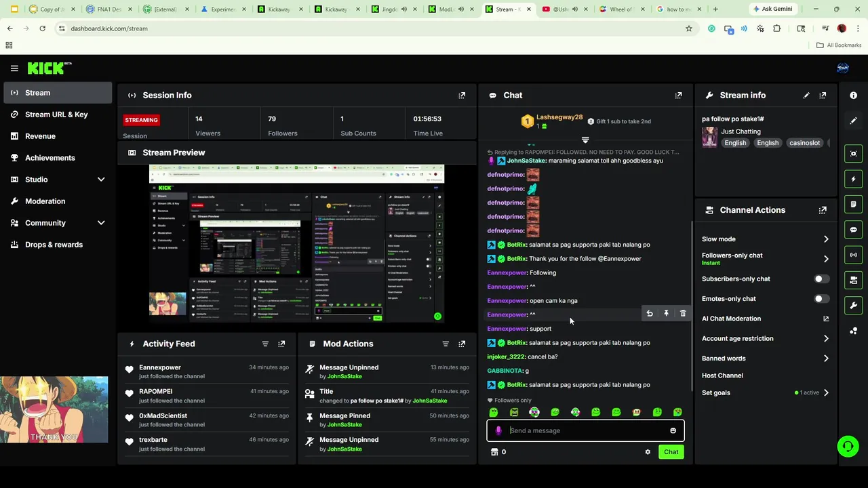Click the Kick logo
The height and width of the screenshot is (488, 868).
pos(50,68)
